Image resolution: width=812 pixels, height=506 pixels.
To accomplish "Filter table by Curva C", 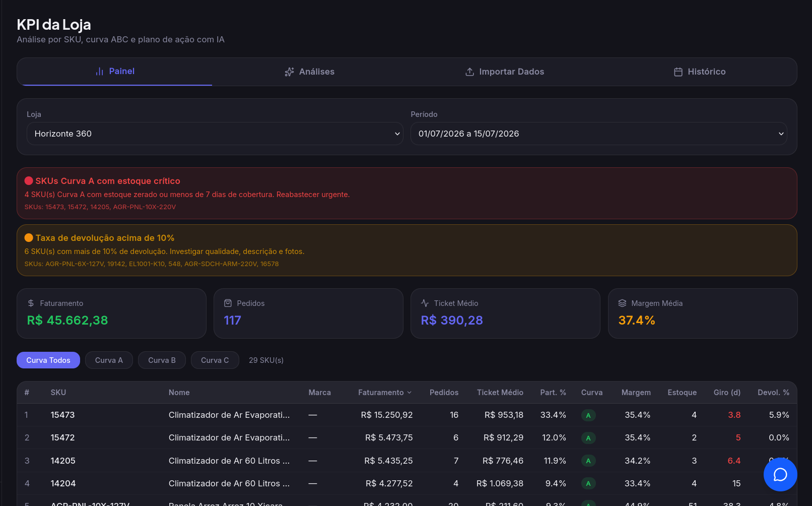I will coord(215,360).
